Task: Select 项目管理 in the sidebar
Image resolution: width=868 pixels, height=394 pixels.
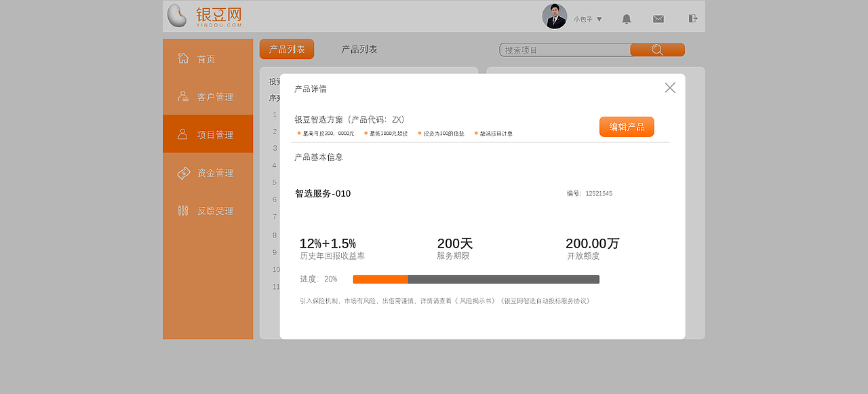Action: [208, 134]
